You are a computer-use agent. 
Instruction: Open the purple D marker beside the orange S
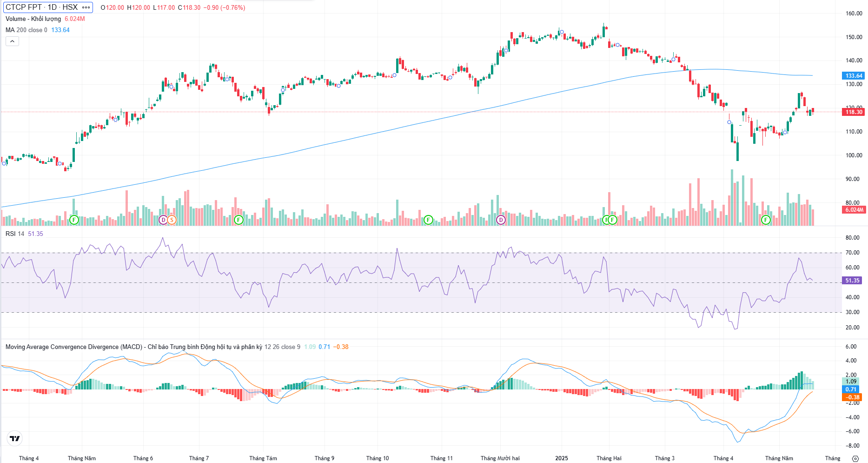[163, 220]
